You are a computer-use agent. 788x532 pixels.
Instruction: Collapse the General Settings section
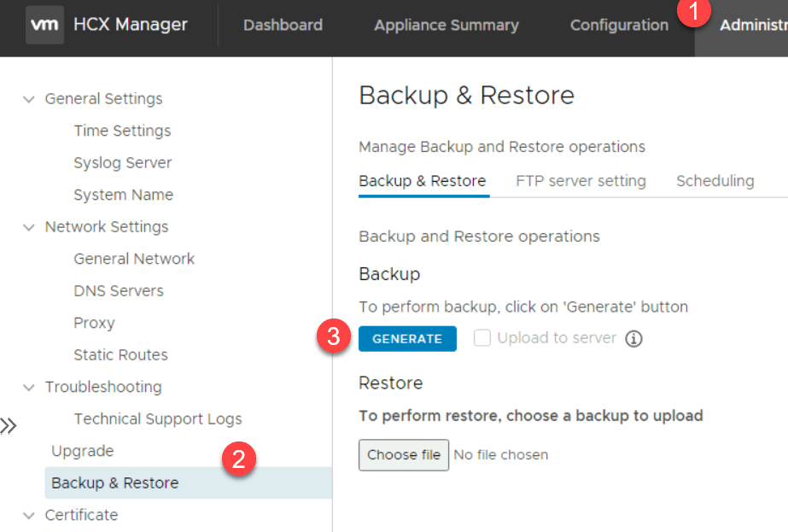[29, 99]
